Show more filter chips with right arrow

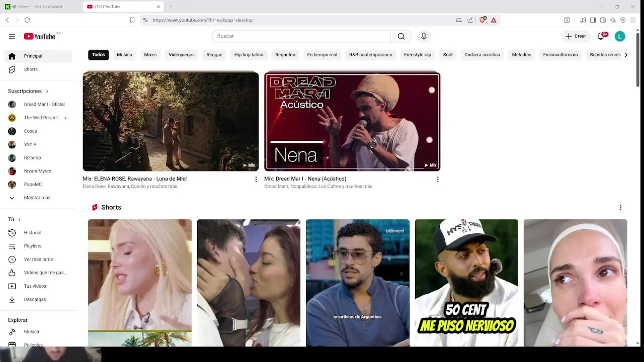coord(626,55)
